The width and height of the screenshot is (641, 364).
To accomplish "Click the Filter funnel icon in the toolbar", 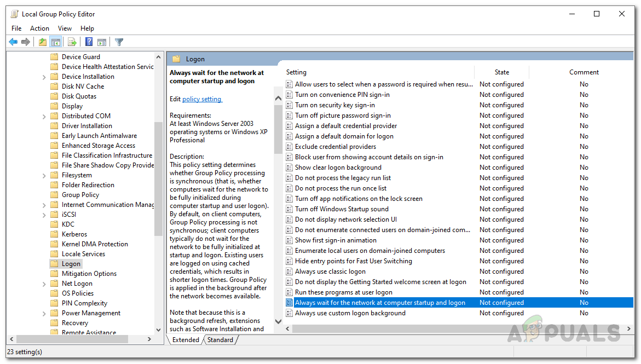I will [x=119, y=42].
